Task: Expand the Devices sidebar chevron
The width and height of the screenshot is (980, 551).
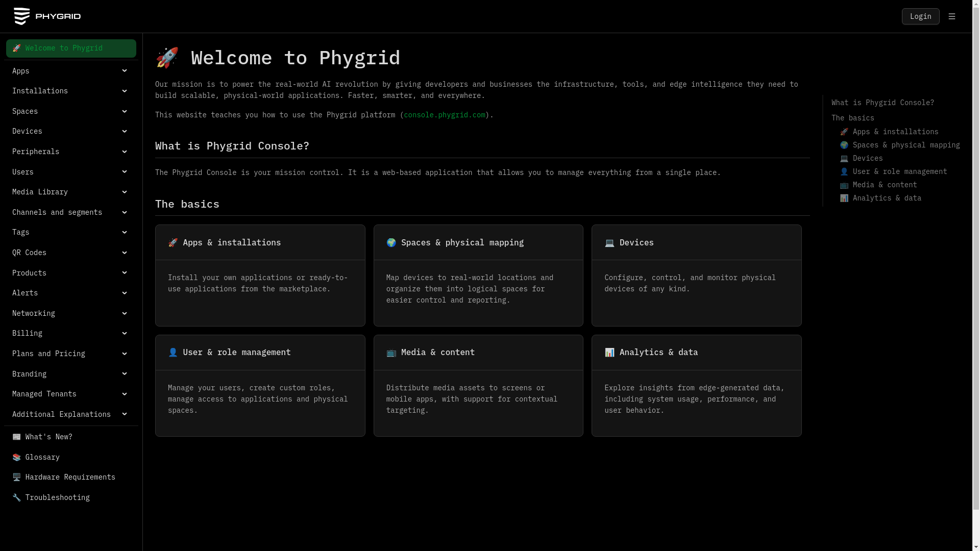Action: (125, 131)
